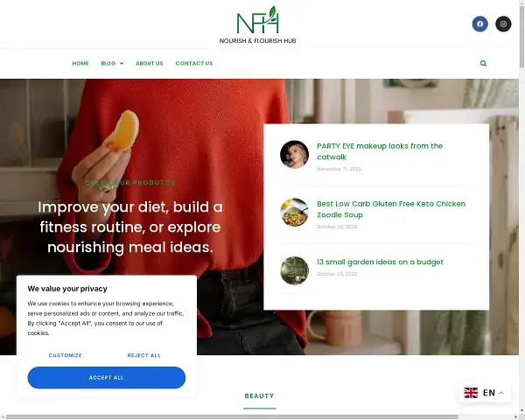525x420 pixels.
Task: Open the EN language selector arrow
Action: click(x=501, y=393)
